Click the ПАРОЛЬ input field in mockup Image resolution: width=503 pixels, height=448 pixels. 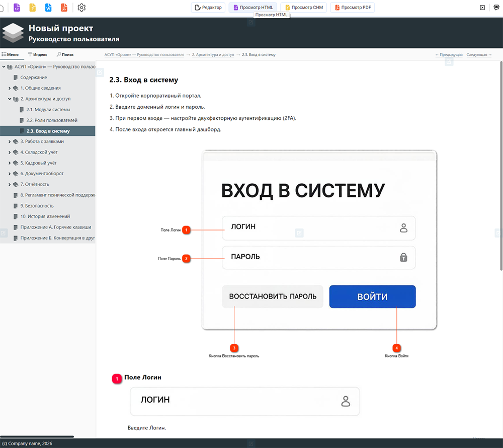coord(318,257)
